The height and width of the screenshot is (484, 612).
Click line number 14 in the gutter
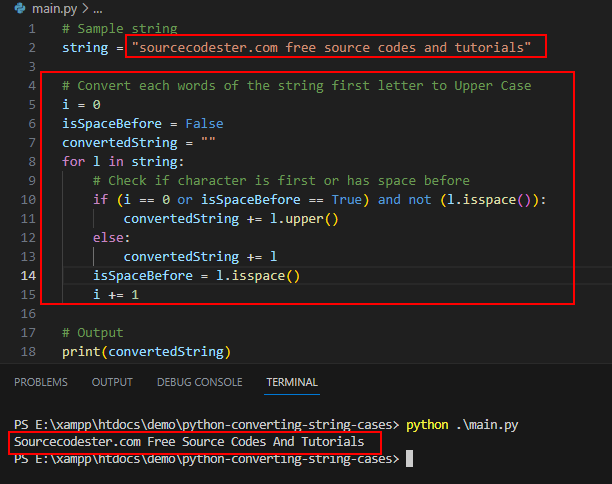pos(28,276)
